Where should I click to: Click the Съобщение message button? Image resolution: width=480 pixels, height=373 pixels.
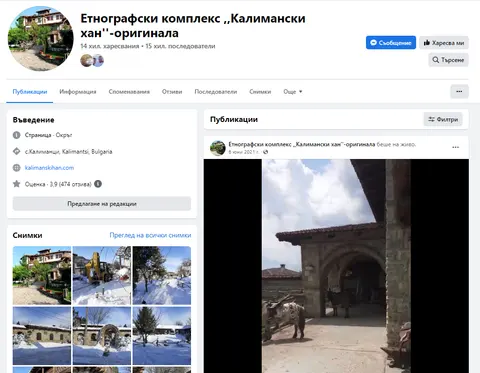click(x=391, y=43)
